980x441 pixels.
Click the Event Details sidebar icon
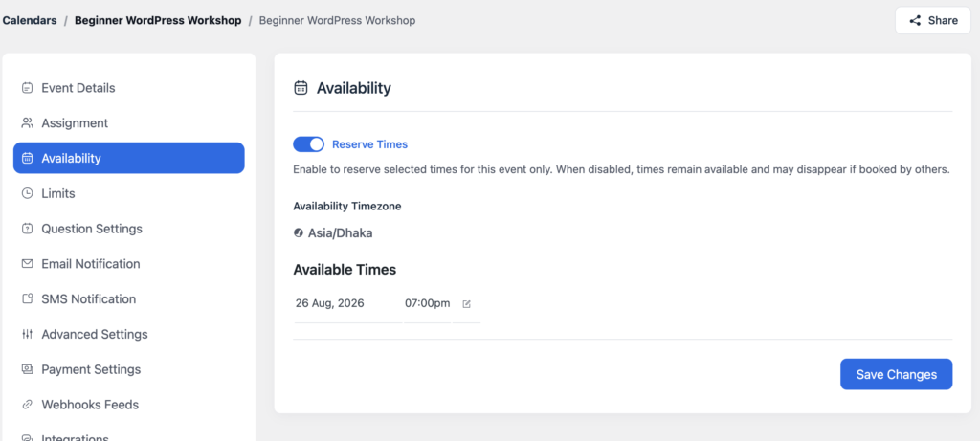pos(27,88)
